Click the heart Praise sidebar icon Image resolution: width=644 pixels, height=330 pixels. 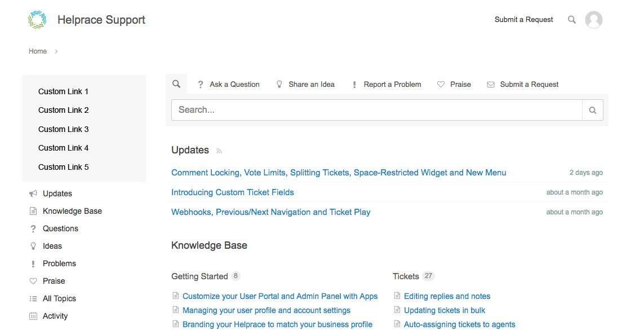point(33,281)
